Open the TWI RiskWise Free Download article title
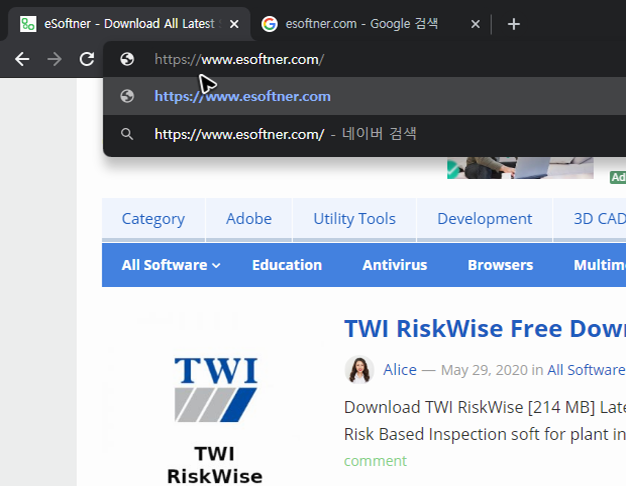Image resolution: width=626 pixels, height=486 pixels. pos(485,329)
